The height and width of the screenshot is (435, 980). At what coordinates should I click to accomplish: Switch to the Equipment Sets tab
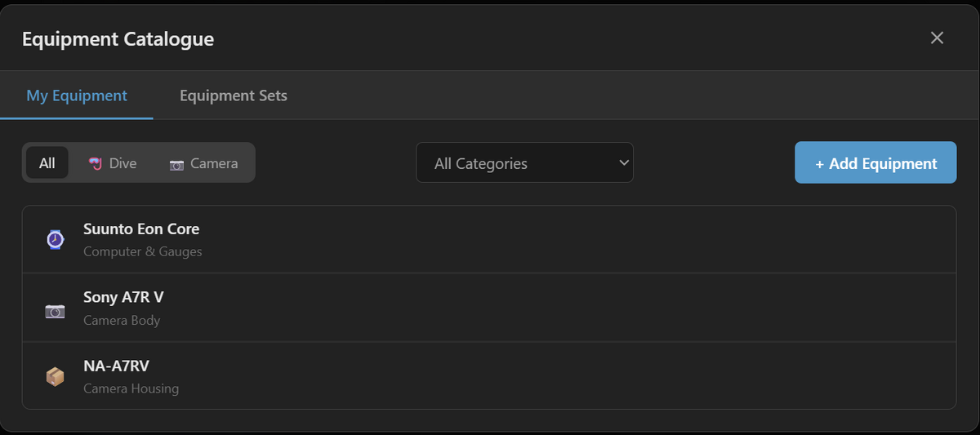pos(234,95)
